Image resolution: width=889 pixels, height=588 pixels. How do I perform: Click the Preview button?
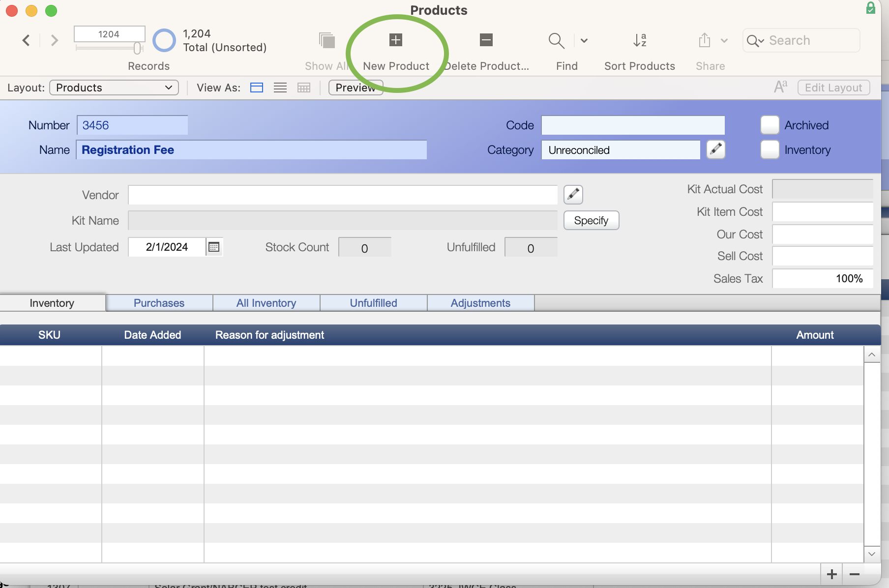click(356, 88)
